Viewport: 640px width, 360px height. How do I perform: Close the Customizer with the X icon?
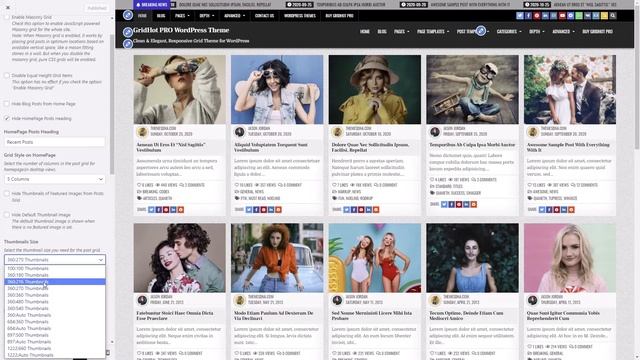8,7
